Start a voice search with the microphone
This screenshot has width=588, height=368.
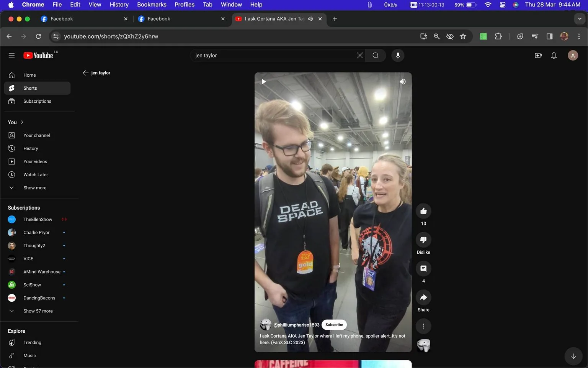pyautogui.click(x=397, y=55)
